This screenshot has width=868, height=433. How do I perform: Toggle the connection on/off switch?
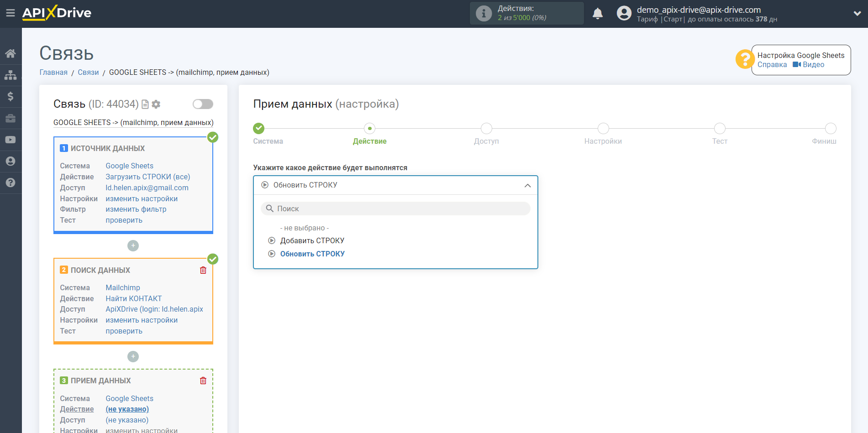pyautogui.click(x=203, y=104)
